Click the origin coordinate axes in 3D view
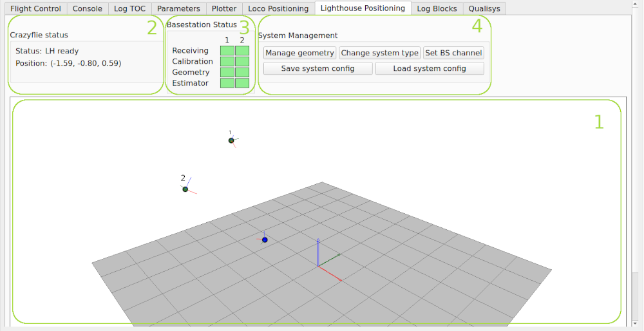644x331 pixels. pos(318,265)
